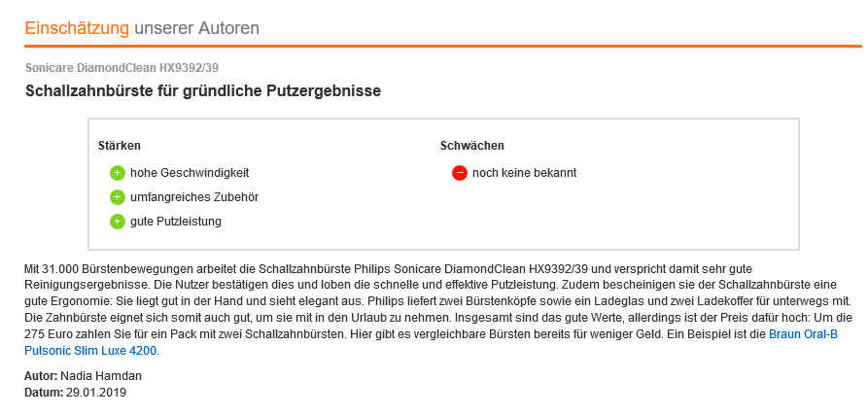The image size is (868, 415).
Task: Click the orange divider line under the heading
Action: [x=434, y=47]
